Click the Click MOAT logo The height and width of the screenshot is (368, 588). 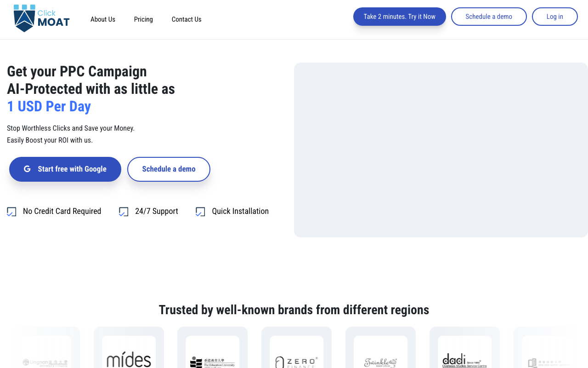pyautogui.click(x=42, y=19)
